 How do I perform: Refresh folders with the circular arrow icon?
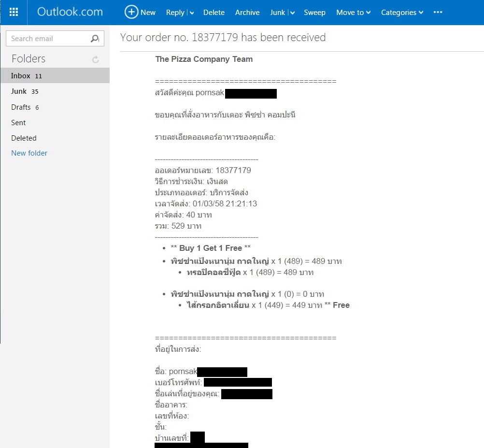pyautogui.click(x=95, y=59)
